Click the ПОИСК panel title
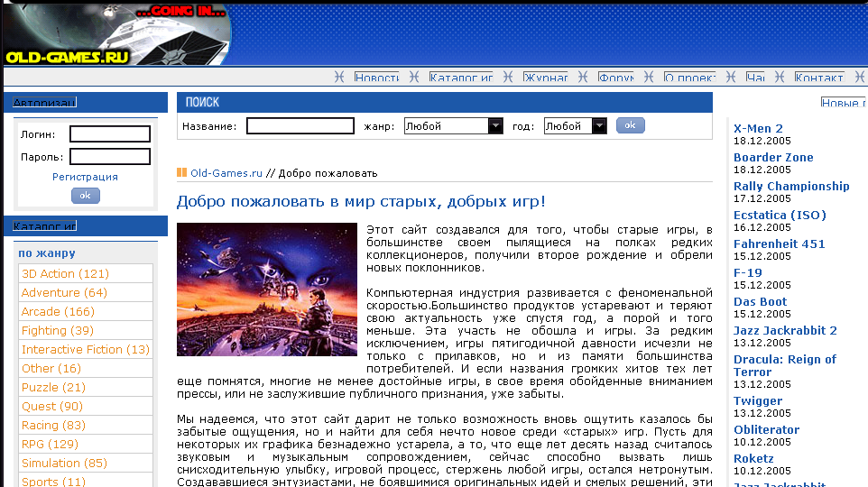 point(202,103)
